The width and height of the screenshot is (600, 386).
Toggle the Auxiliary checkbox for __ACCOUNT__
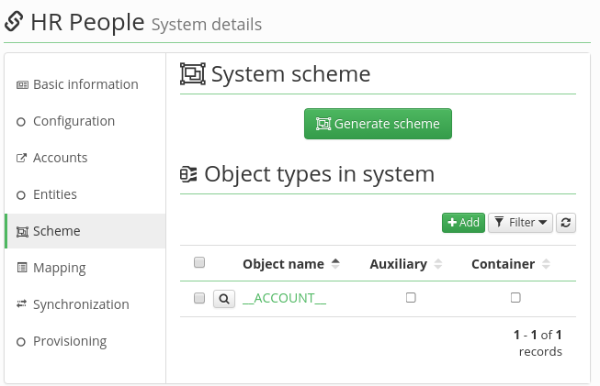tap(411, 298)
